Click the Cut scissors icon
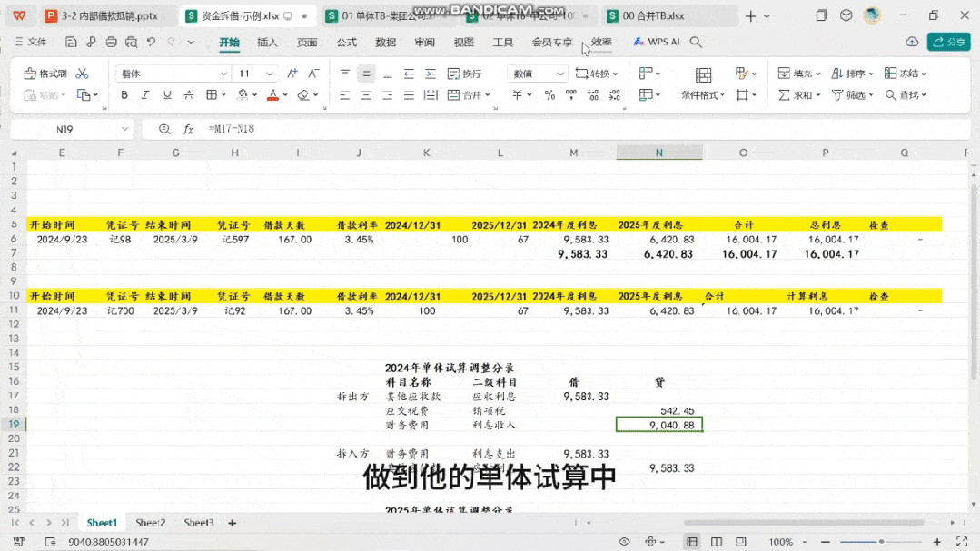This screenshot has width=980, height=551. [83, 74]
